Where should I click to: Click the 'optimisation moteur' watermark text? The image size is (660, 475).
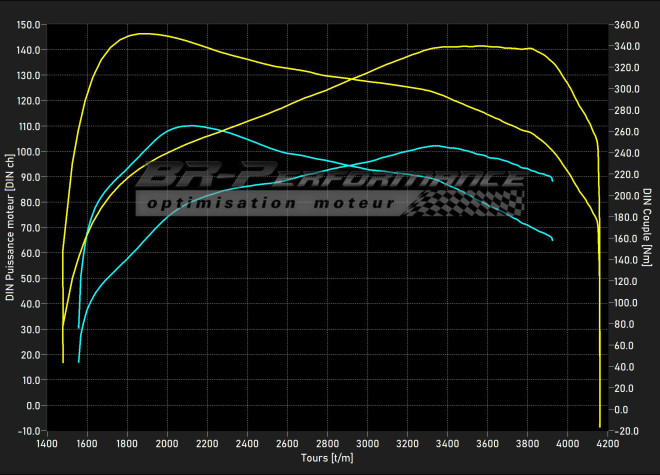(x=270, y=203)
